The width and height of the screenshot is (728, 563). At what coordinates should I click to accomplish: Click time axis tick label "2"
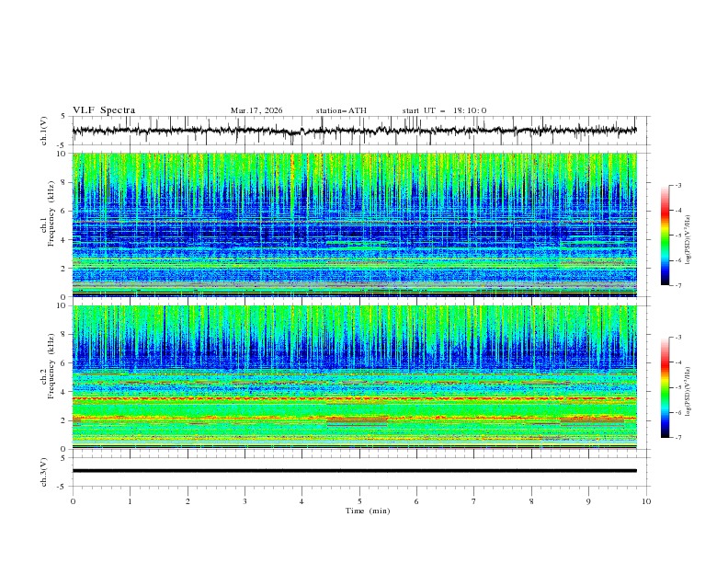click(188, 501)
